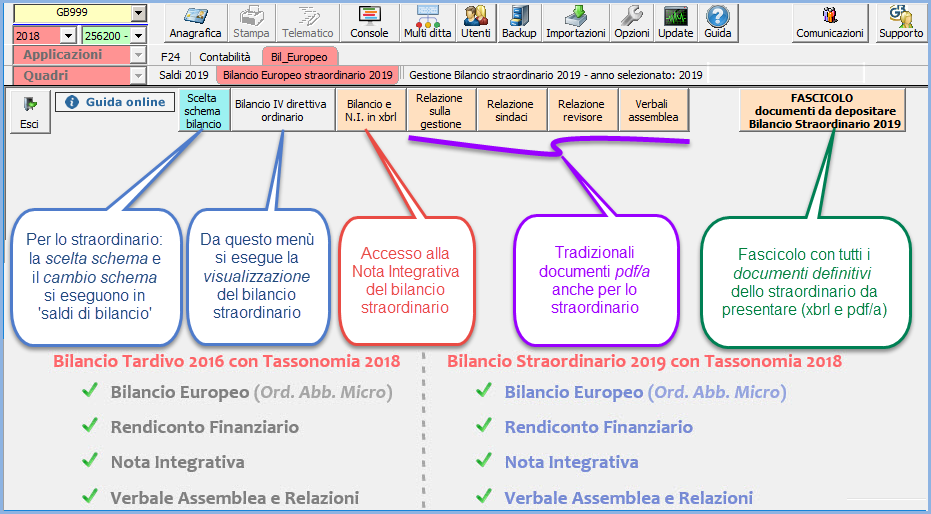931x514 pixels.
Task: Click the Update icon
Action: (676, 23)
